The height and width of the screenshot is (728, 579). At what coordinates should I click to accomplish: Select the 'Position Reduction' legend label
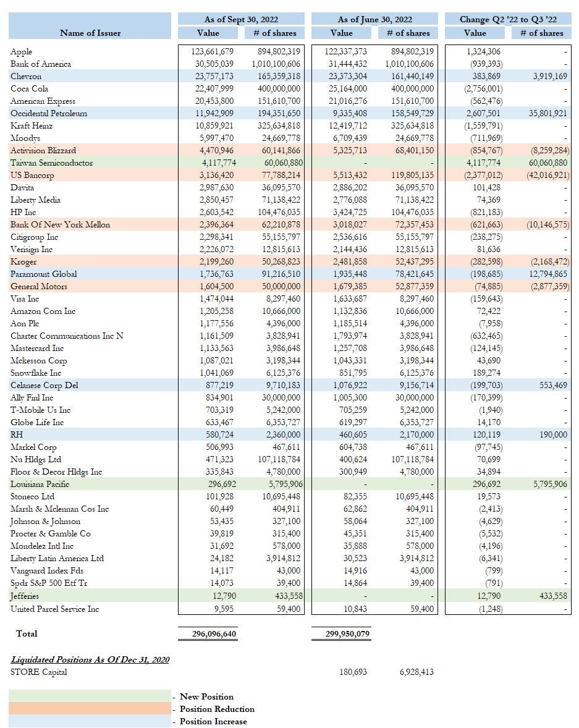(x=217, y=709)
